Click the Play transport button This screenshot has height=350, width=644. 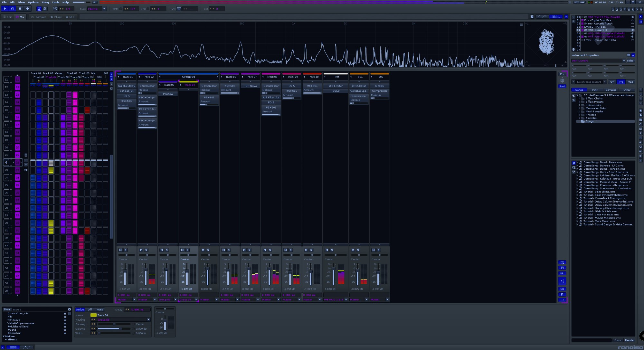[5, 9]
